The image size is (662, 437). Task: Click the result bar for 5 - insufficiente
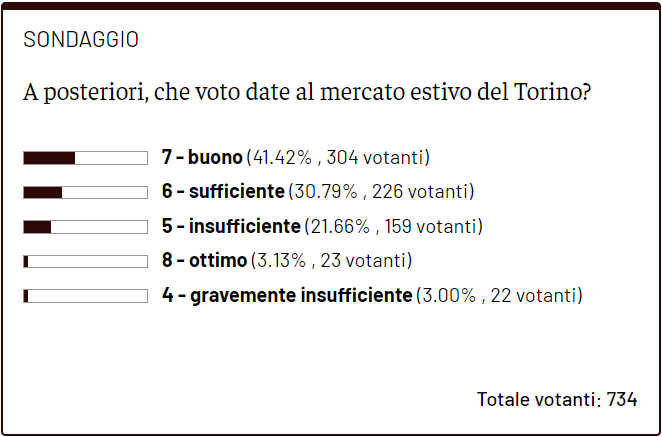85,227
